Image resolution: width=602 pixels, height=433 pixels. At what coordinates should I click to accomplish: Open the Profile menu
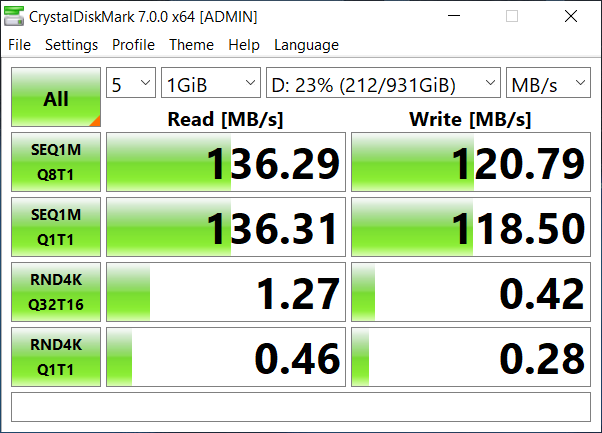coord(133,45)
